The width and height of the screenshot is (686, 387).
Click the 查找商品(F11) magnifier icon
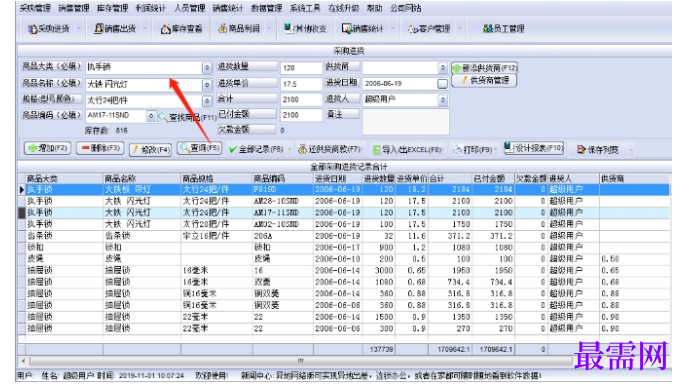(x=163, y=117)
